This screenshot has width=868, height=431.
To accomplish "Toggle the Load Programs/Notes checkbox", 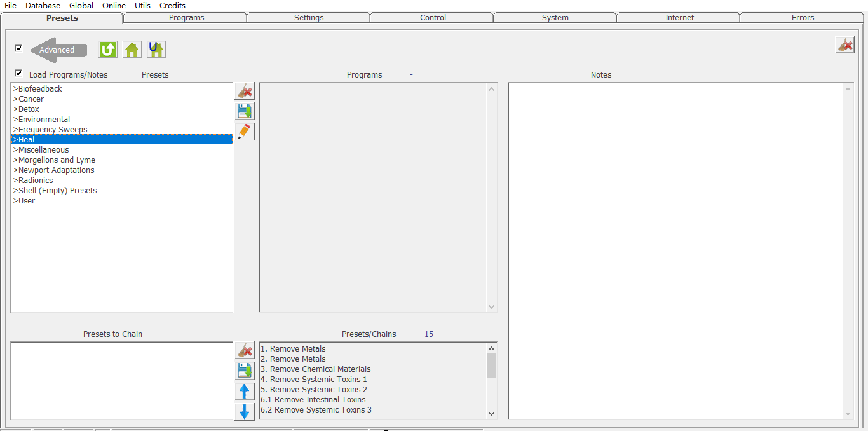I will coord(18,74).
